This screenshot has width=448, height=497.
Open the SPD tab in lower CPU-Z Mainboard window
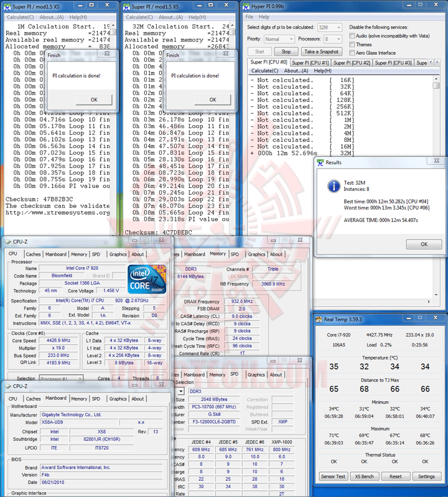(96, 399)
